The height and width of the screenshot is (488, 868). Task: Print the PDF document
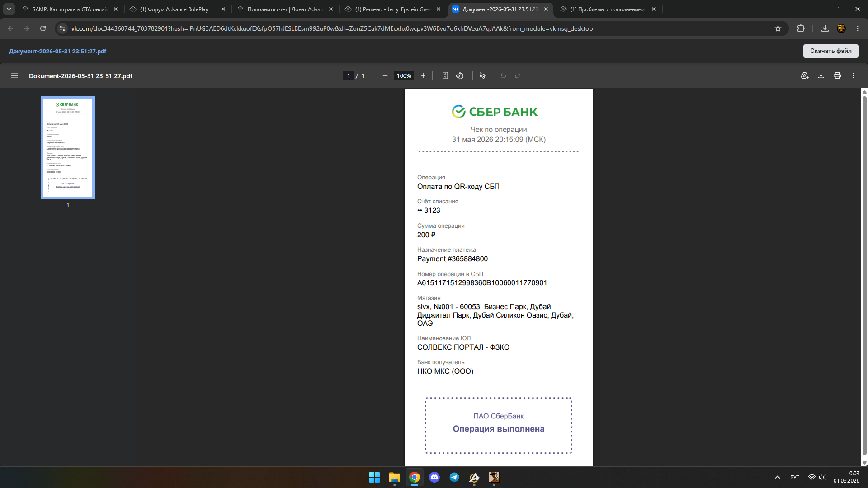click(x=837, y=76)
